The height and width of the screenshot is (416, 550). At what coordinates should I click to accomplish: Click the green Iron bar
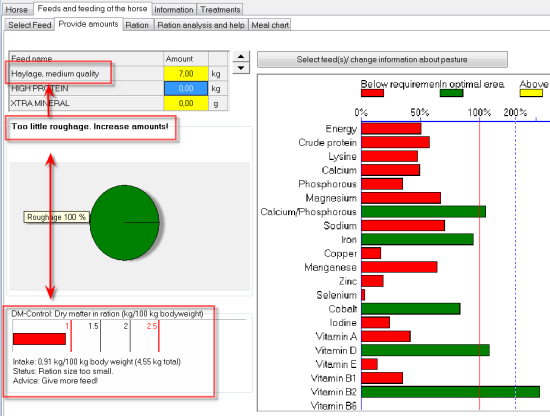coord(417,239)
